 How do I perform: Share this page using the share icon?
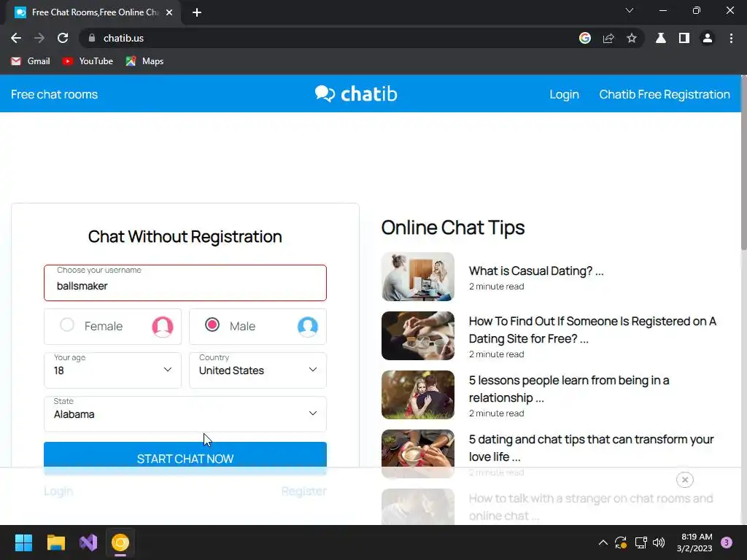tap(608, 38)
